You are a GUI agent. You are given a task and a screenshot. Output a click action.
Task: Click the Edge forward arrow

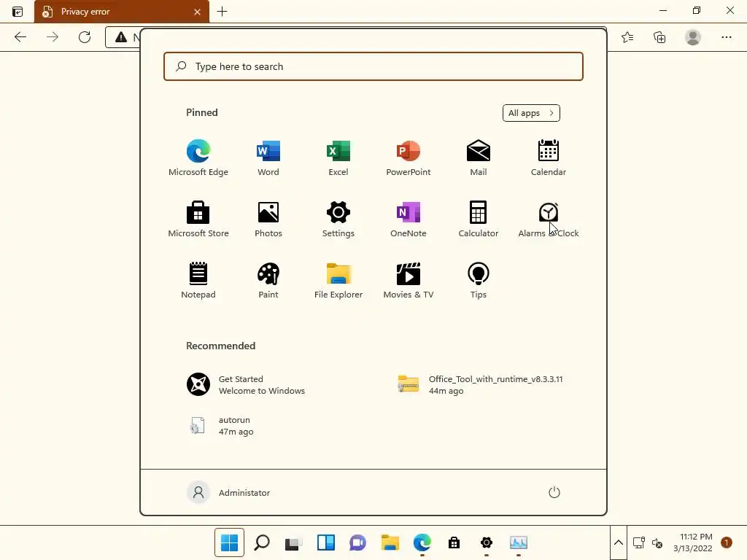coord(53,37)
